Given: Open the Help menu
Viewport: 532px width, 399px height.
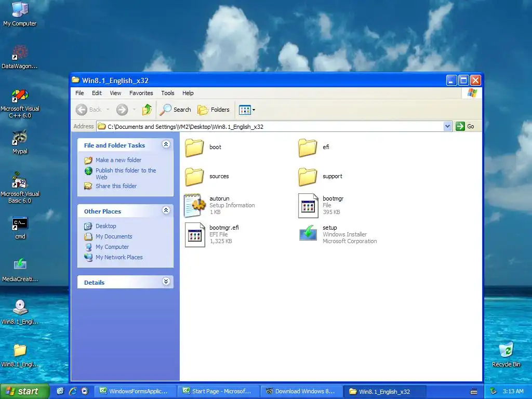Looking at the screenshot, I should point(188,93).
